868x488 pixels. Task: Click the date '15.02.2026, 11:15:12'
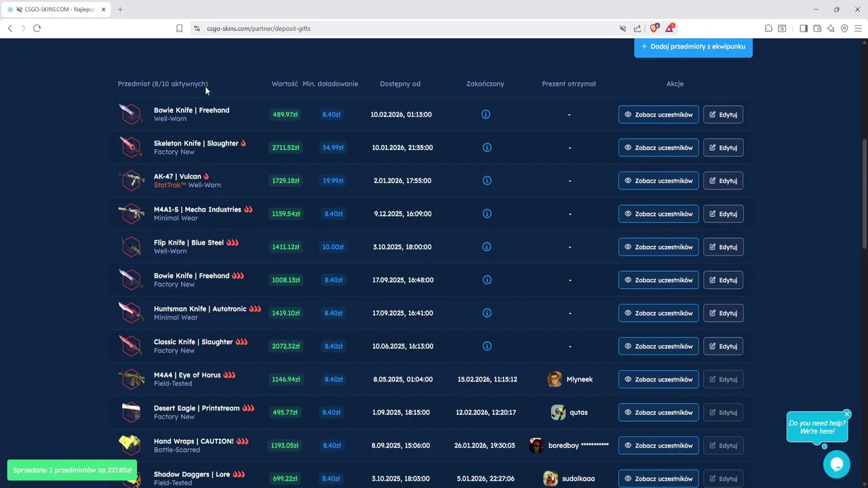point(487,380)
